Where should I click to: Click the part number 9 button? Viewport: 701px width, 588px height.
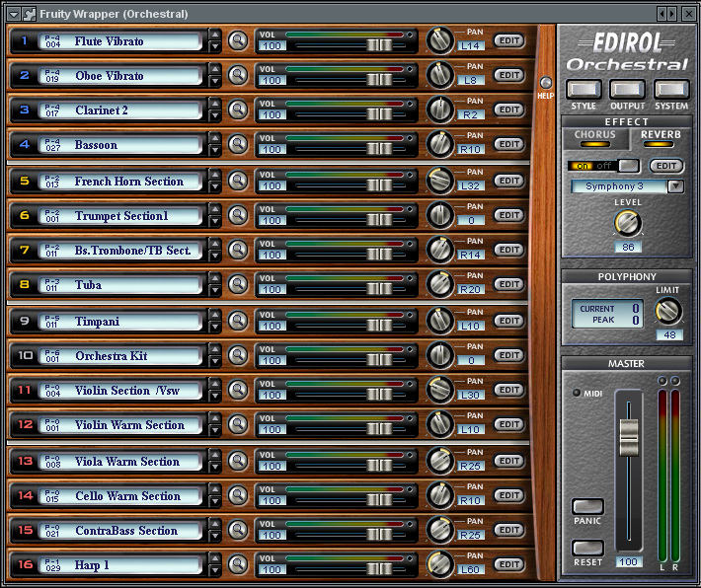24,321
